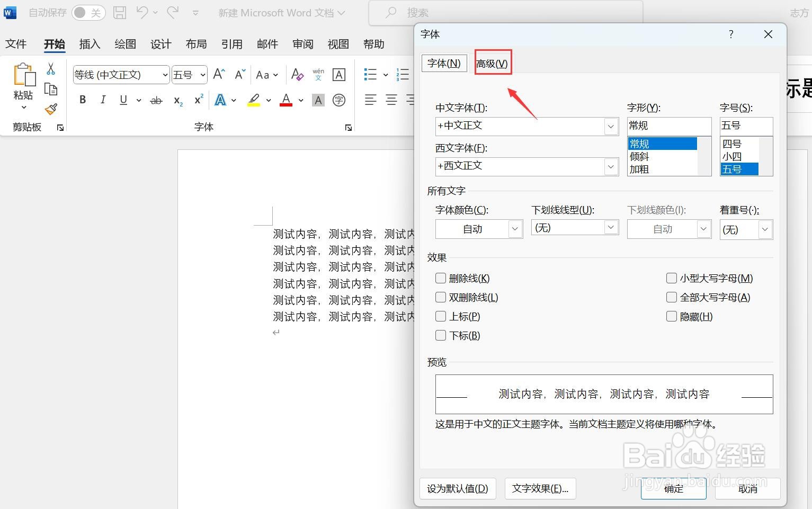Apply subscript formatting

[x=177, y=101]
